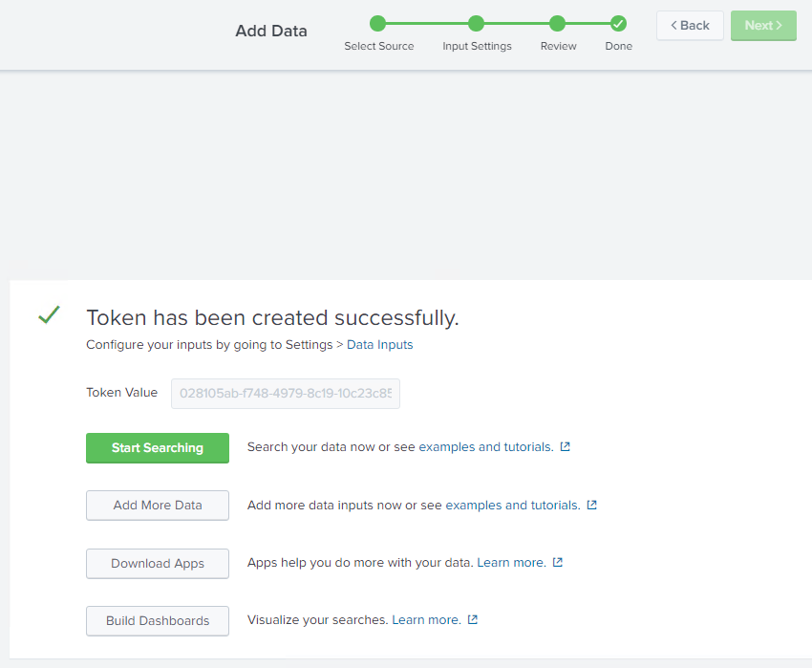This screenshot has width=812, height=668.
Task: Go to the Review step circle
Action: pyautogui.click(x=557, y=24)
